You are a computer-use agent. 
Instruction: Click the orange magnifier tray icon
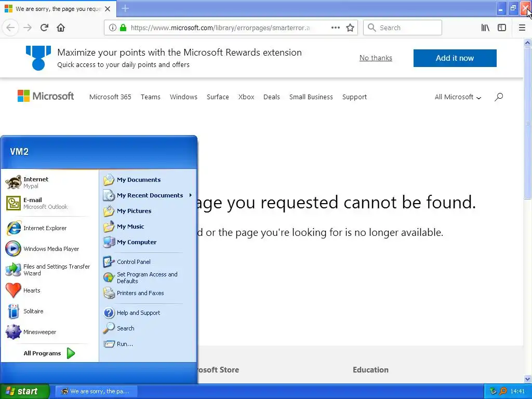pos(503,391)
